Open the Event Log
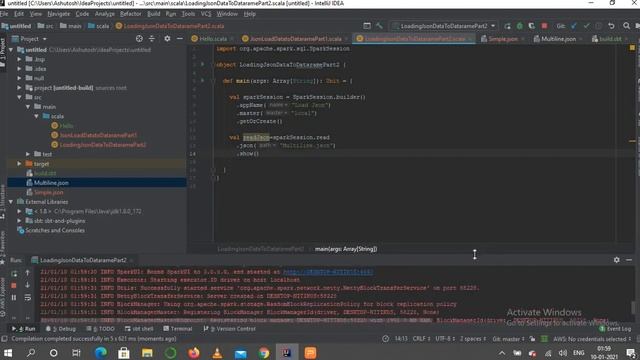 [x=615, y=329]
